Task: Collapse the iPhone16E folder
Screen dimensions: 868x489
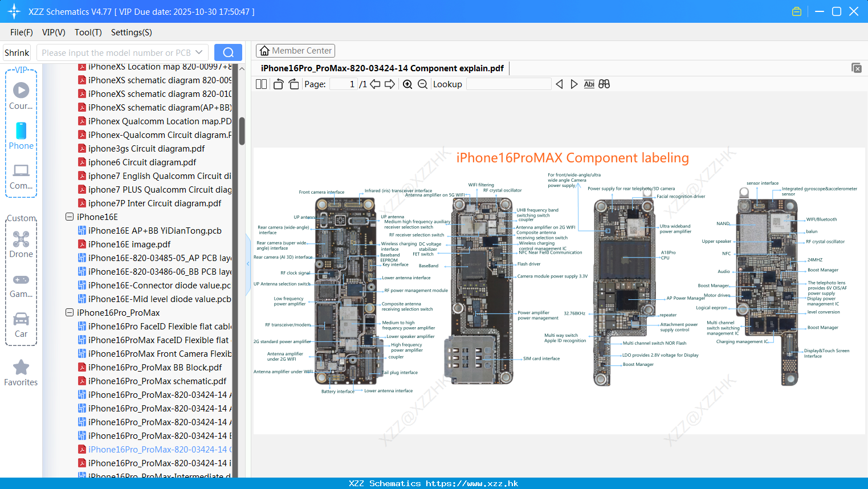Action: click(70, 217)
